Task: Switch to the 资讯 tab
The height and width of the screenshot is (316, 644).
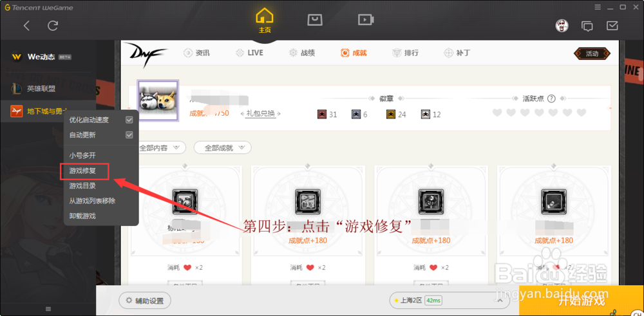Action: pyautogui.click(x=196, y=53)
